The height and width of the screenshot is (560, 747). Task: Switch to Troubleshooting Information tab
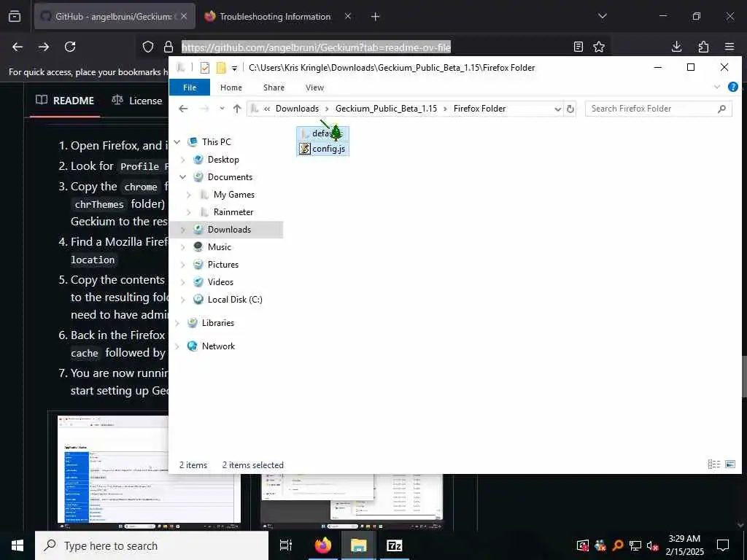click(275, 17)
